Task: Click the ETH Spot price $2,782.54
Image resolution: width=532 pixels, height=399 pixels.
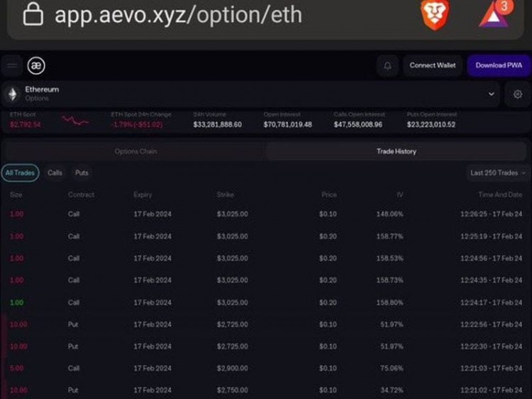Action: coord(25,125)
